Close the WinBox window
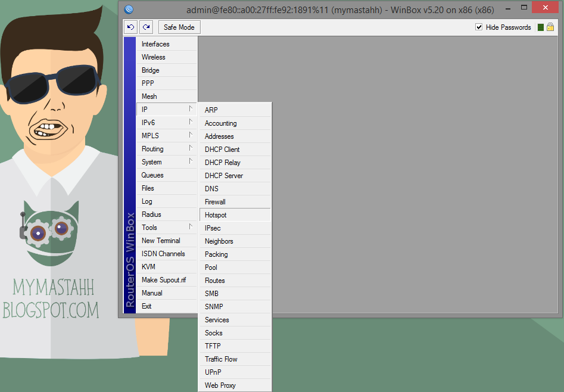The width and height of the screenshot is (564, 392). pos(546,8)
